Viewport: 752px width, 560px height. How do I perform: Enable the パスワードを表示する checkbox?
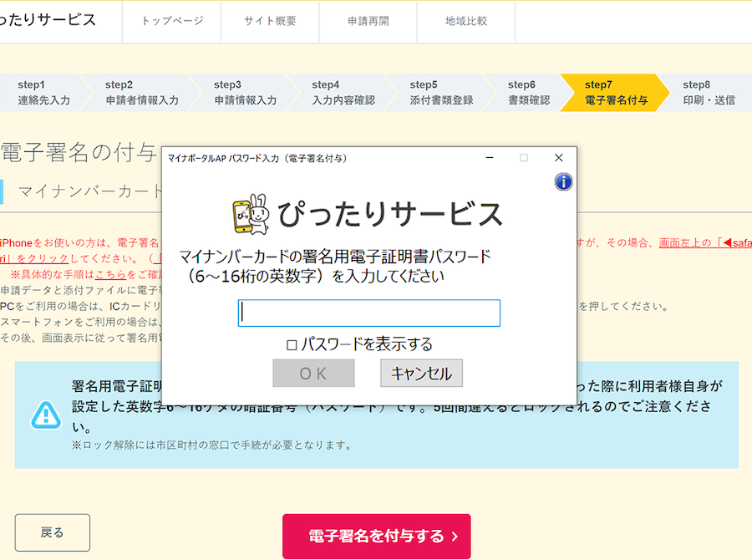(x=292, y=344)
